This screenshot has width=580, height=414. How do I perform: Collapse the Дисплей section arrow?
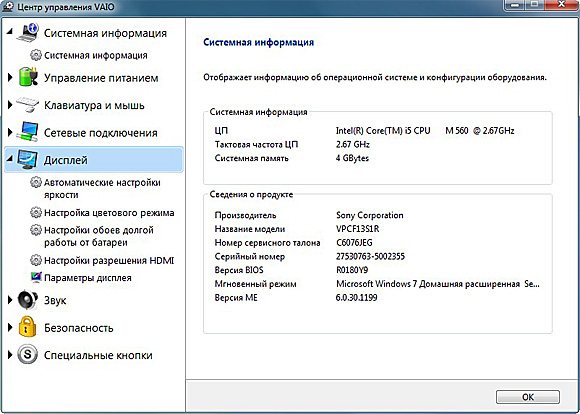pos(10,158)
